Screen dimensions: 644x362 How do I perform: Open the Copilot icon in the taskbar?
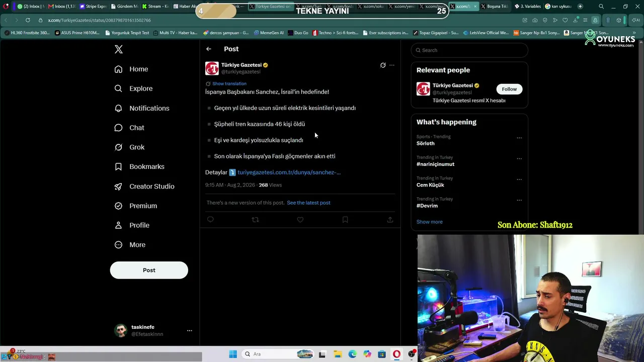click(x=367, y=354)
